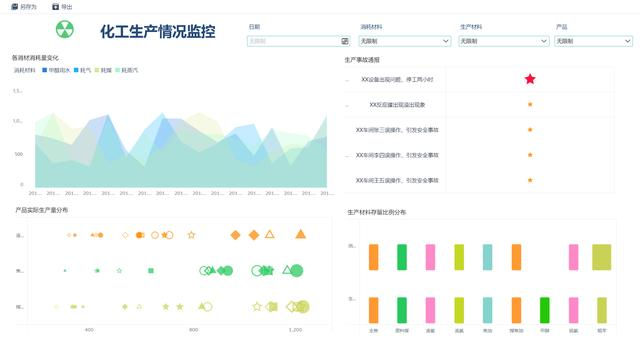Click the hollow orange triangle scatter marker
This screenshot has width=640, height=360.
(x=269, y=234)
